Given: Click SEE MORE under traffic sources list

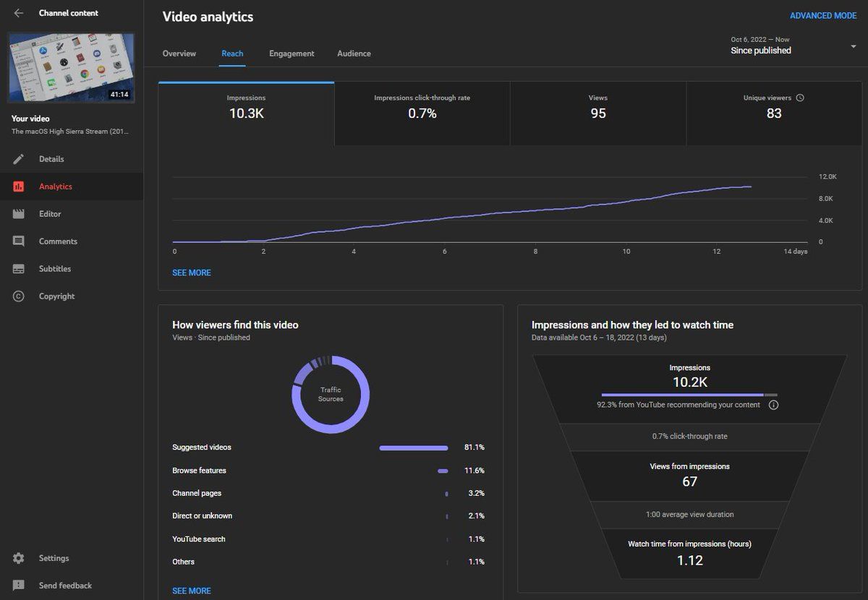Looking at the screenshot, I should (192, 591).
